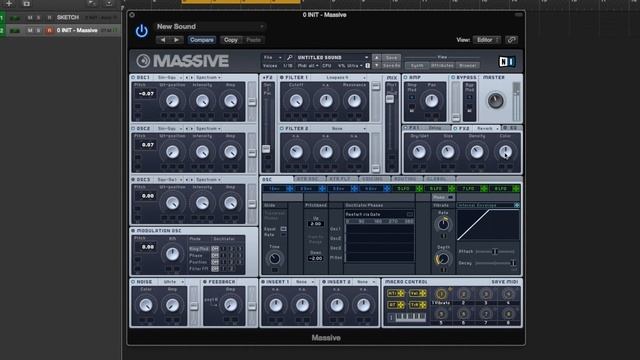640x360 pixels.
Task: Toggle the Bypass section switch
Action: pyautogui.click(x=453, y=77)
